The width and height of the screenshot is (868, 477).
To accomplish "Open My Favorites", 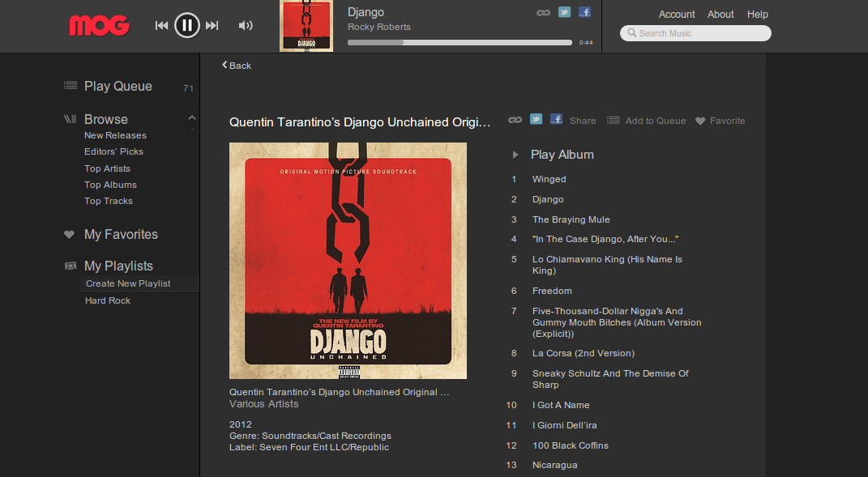I will pos(121,235).
